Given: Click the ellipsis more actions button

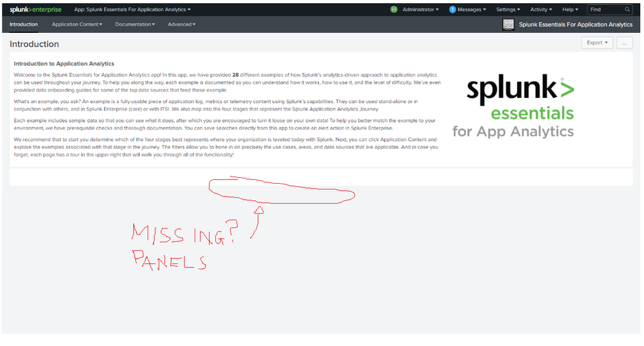Looking at the screenshot, I should 624,43.
